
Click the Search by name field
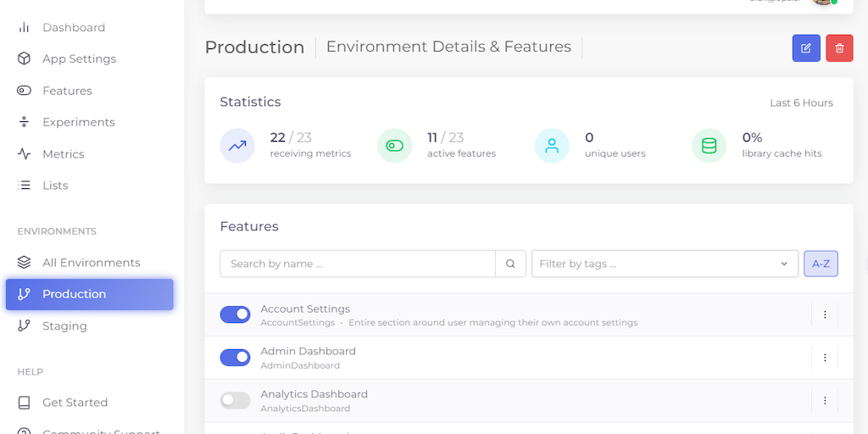coord(357,264)
